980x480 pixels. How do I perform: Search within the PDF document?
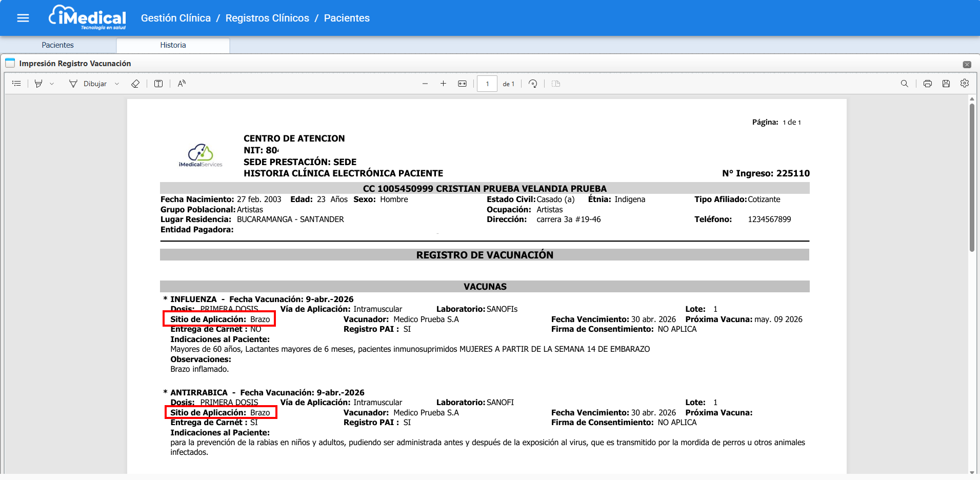(x=904, y=84)
